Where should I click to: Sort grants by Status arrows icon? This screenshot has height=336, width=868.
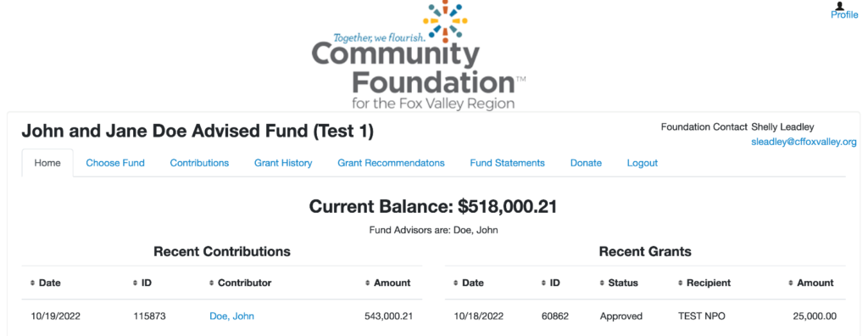603,283
